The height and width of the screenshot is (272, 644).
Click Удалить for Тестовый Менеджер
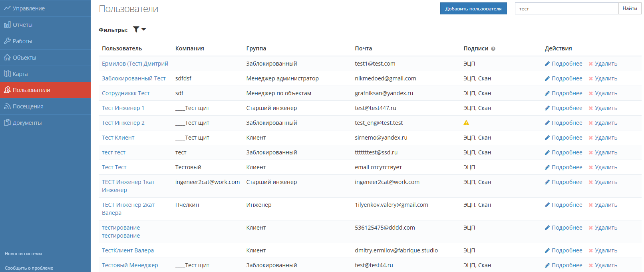pyautogui.click(x=606, y=265)
